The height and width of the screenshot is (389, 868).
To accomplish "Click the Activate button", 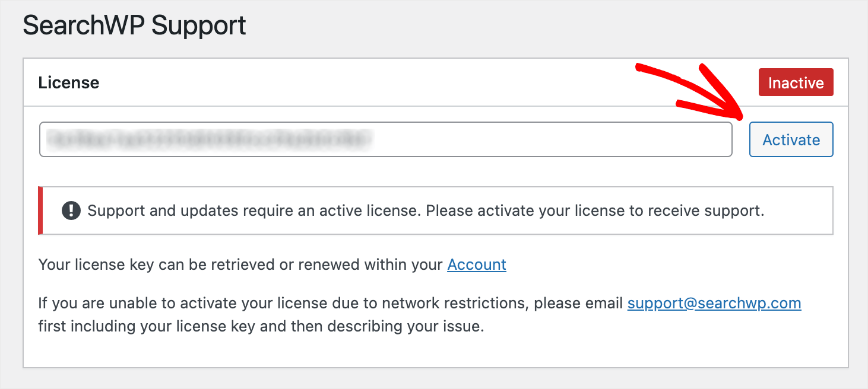I will (x=791, y=139).
